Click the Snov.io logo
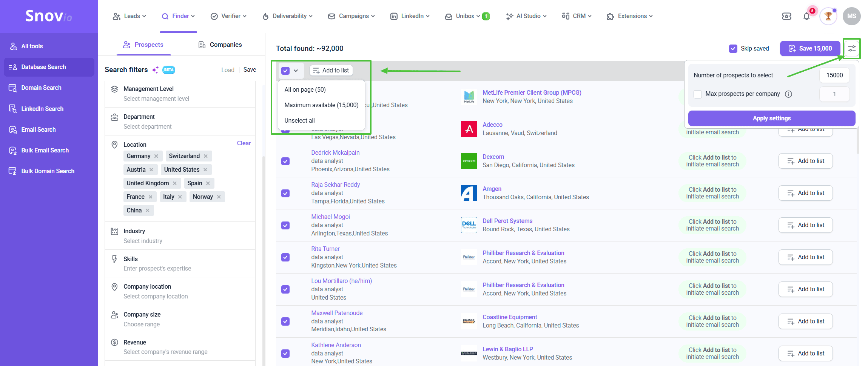Image resolution: width=868 pixels, height=366 pixels. (49, 16)
